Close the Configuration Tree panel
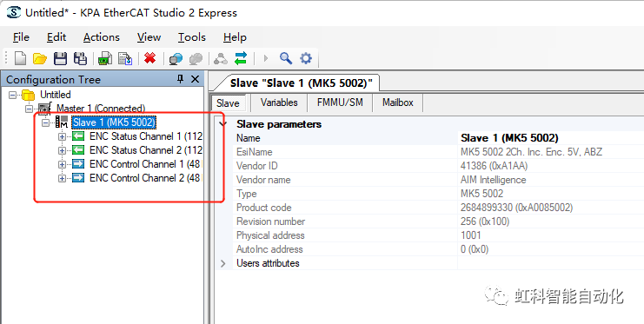Screen dimensions: 644x324 [195, 79]
